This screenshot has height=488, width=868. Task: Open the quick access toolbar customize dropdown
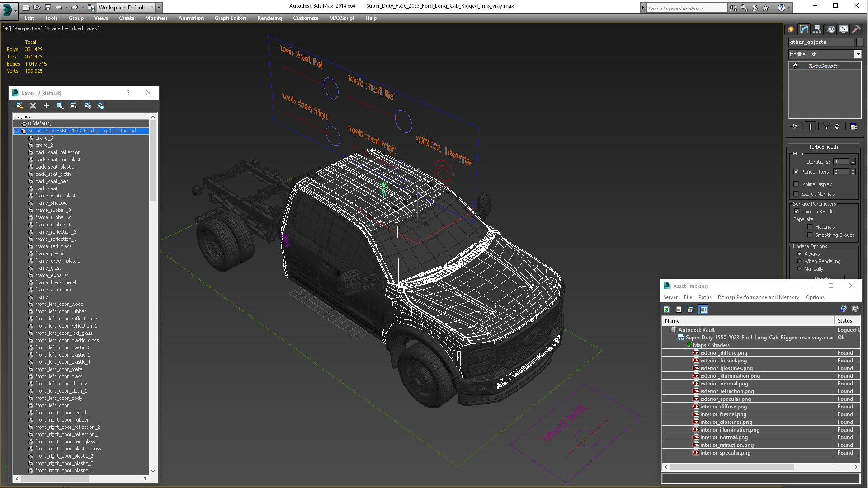pyautogui.click(x=159, y=7)
